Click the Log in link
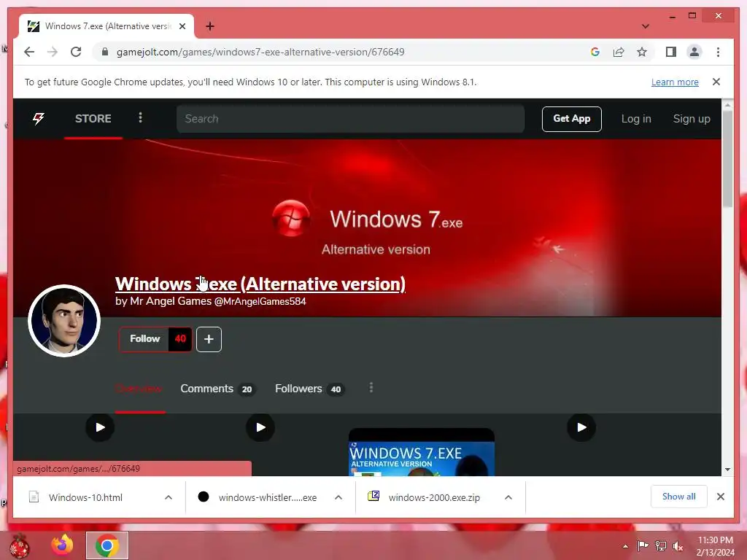 (x=636, y=119)
